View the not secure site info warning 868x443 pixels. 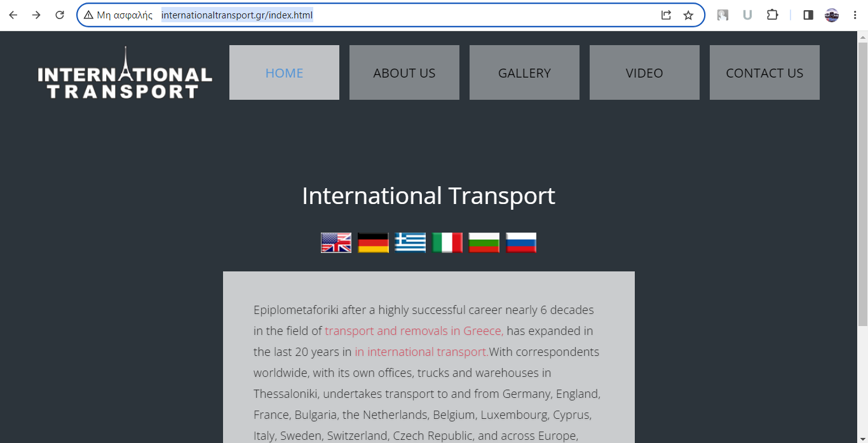coord(118,15)
